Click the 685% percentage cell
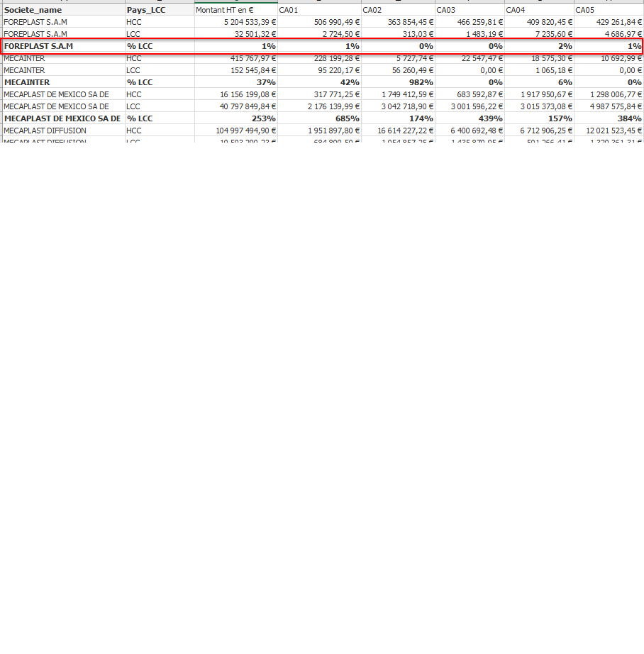Viewport: 644px width, 654px height. coord(319,118)
